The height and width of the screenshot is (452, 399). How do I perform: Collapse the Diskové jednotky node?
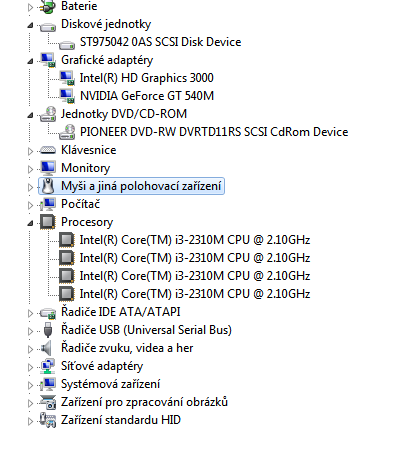30,25
